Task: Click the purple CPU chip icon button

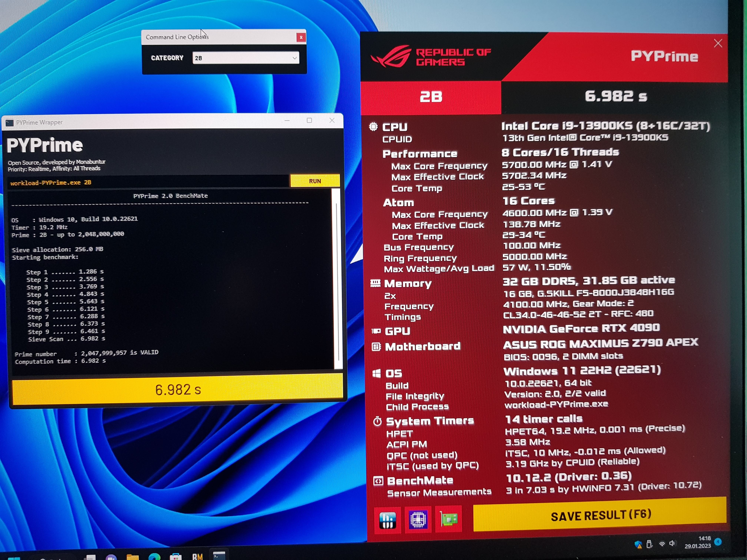Action: point(418,519)
